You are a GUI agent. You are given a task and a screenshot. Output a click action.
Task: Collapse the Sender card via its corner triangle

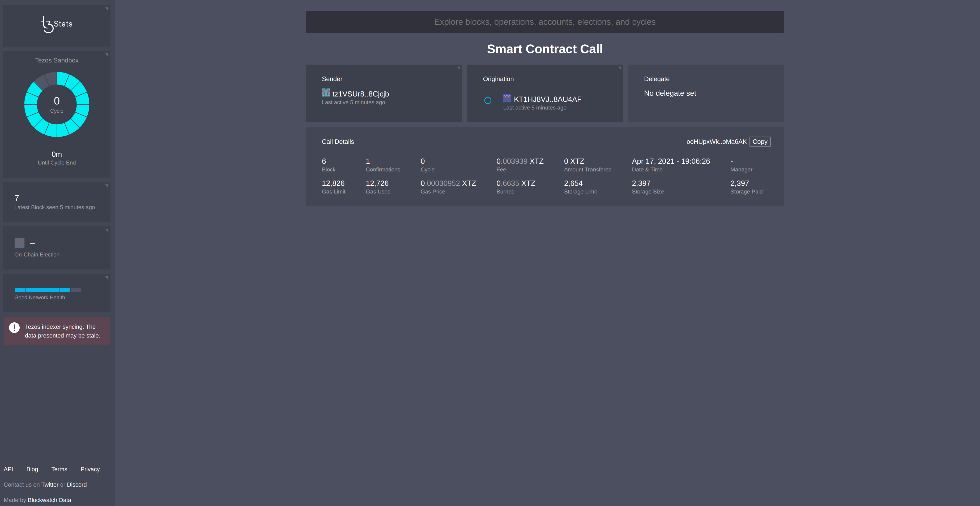[x=459, y=68]
